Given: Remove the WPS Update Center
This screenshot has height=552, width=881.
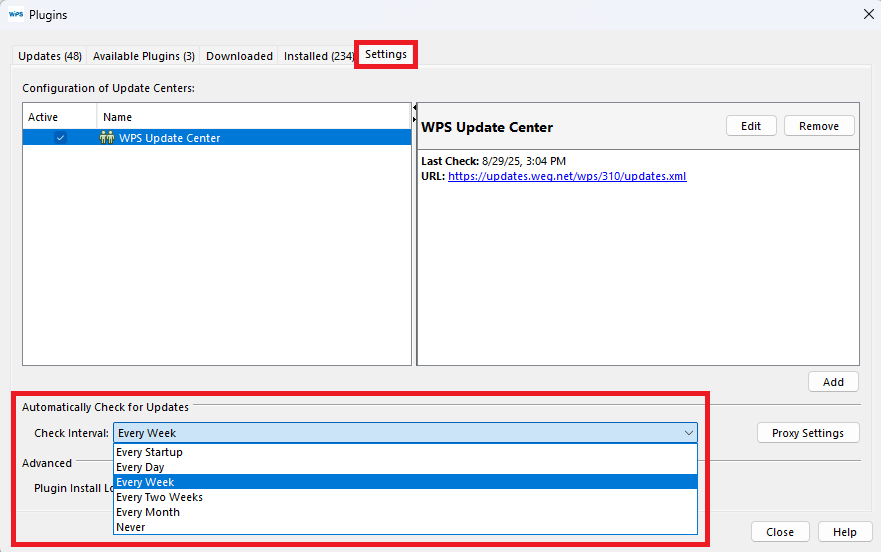Looking at the screenshot, I should point(819,126).
